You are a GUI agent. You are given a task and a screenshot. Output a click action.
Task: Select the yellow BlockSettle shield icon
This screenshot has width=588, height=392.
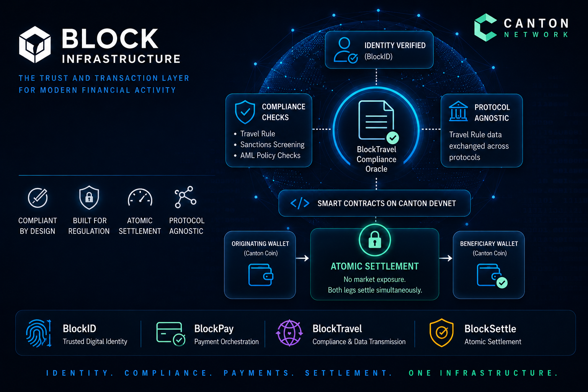coord(441,333)
